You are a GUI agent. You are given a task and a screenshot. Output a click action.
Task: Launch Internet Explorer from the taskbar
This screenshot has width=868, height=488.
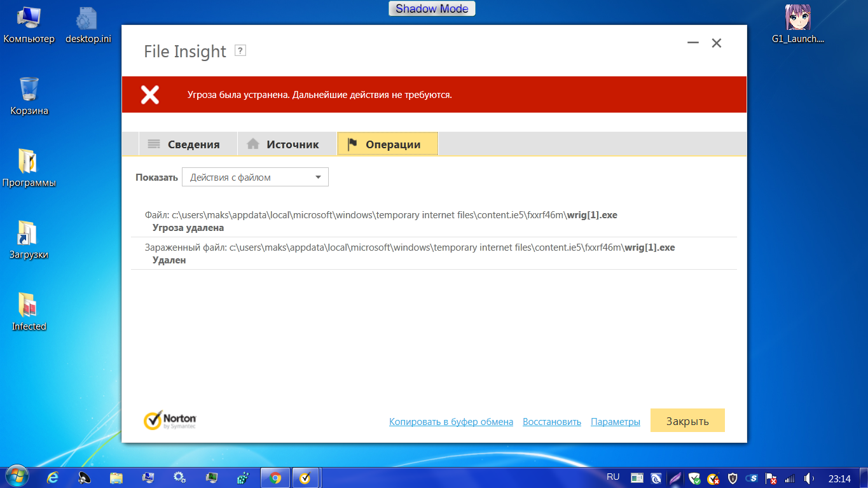53,478
